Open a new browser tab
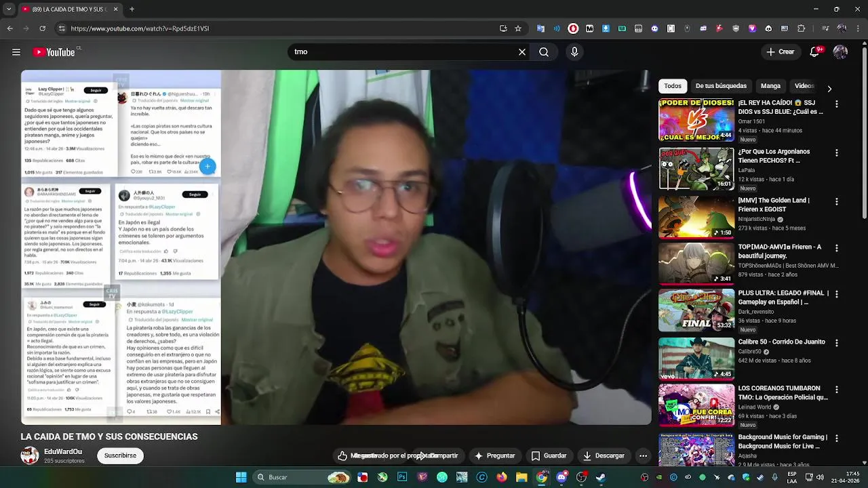The height and width of the screenshot is (488, 868). pos(132,9)
